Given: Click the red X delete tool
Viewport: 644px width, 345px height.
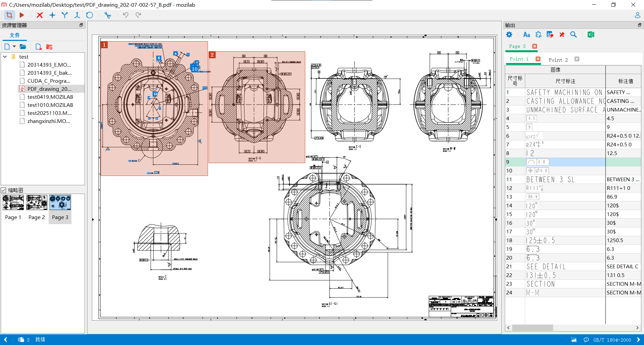Looking at the screenshot, I should (x=40, y=15).
